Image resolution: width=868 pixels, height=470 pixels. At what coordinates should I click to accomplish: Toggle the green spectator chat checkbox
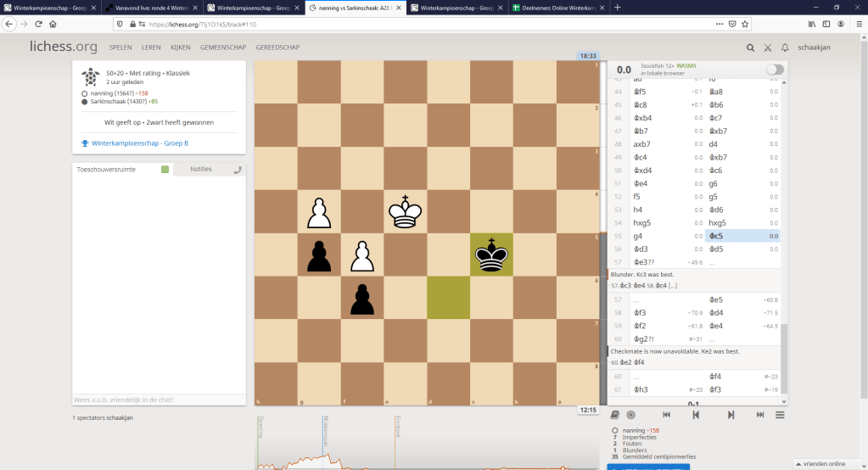[x=165, y=170]
